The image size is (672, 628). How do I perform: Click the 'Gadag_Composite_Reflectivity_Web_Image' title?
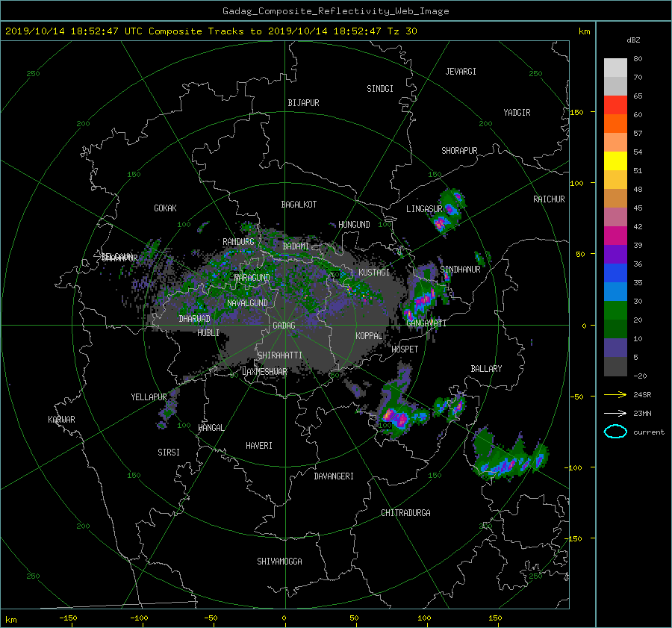coord(335,11)
